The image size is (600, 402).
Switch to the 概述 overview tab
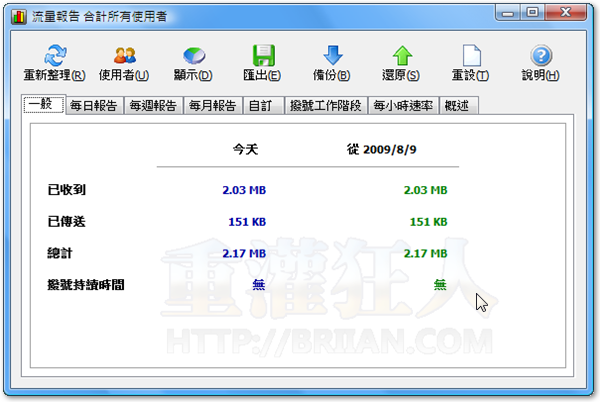point(458,105)
